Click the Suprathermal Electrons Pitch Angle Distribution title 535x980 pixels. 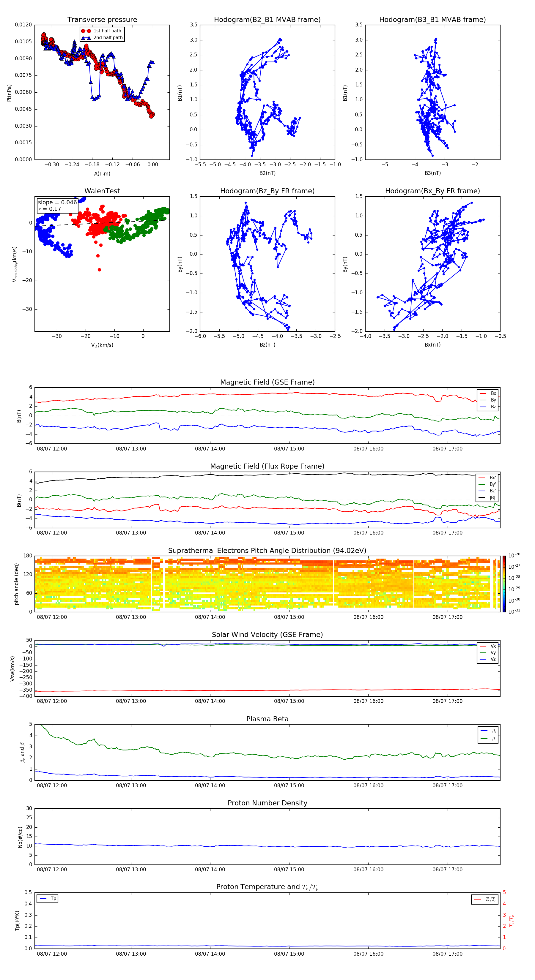pos(267,551)
